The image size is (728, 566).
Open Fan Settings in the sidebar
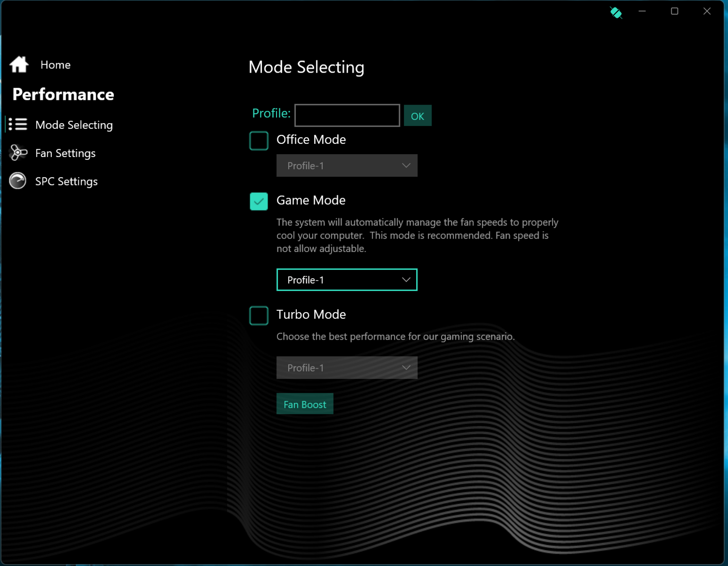pos(65,153)
